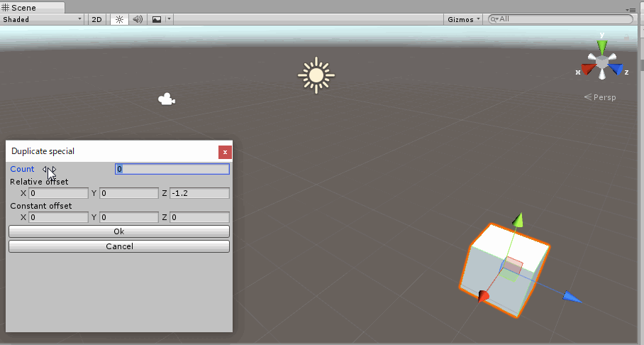Select the directional light sun gizmo

pyautogui.click(x=316, y=75)
